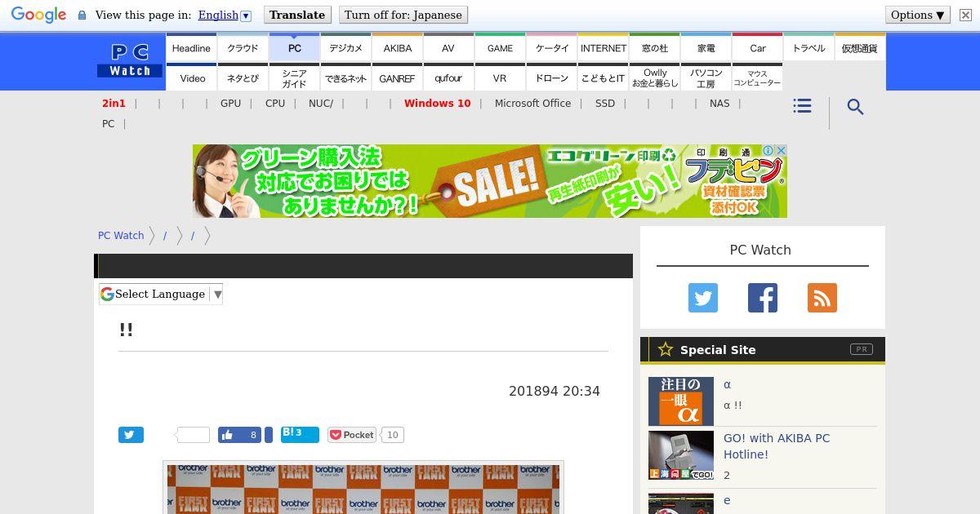
Task: Open the GAME tab
Action: tap(500, 47)
